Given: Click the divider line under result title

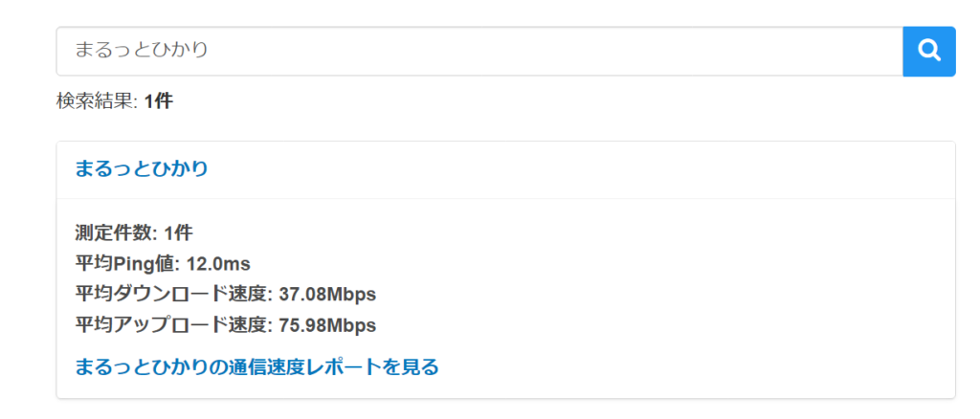Looking at the screenshot, I should pos(505,199).
